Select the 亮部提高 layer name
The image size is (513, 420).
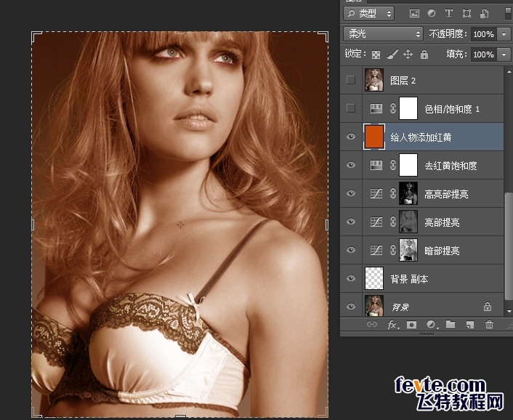click(x=442, y=223)
